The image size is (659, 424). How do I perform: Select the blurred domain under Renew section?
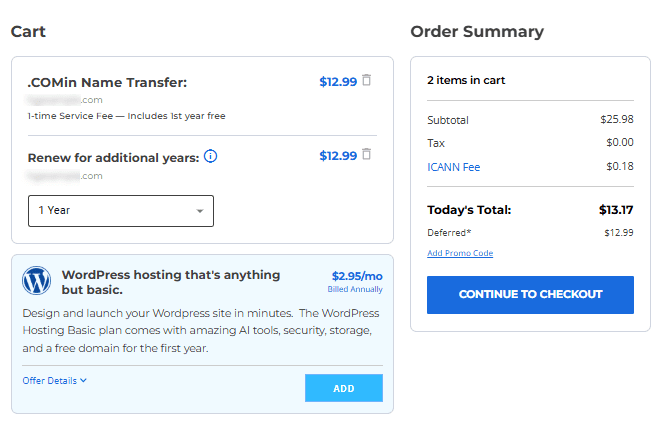(x=65, y=176)
